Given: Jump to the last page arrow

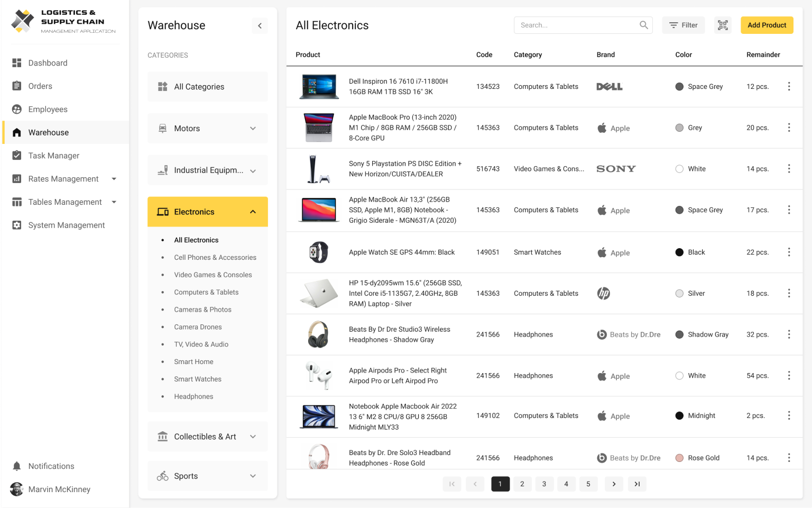Looking at the screenshot, I should (x=637, y=484).
